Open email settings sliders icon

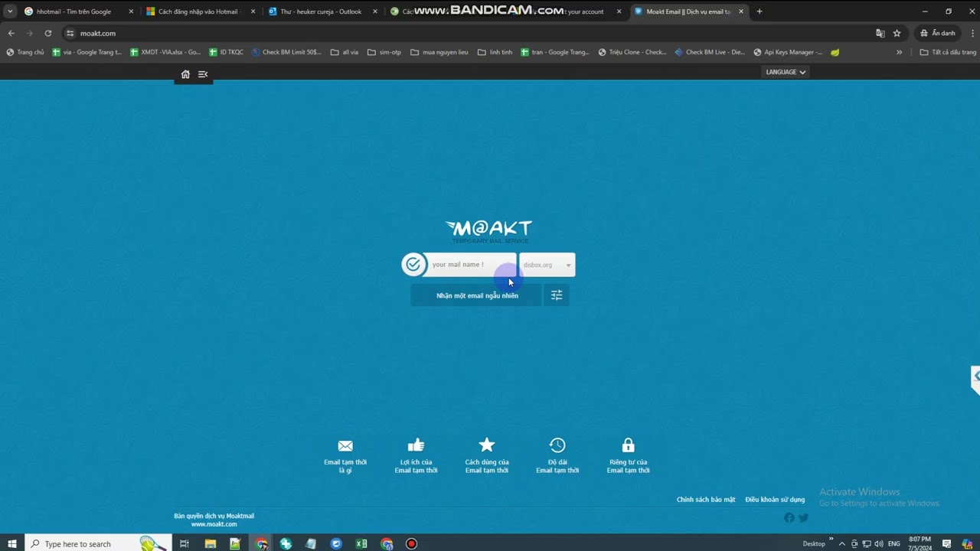click(x=557, y=295)
